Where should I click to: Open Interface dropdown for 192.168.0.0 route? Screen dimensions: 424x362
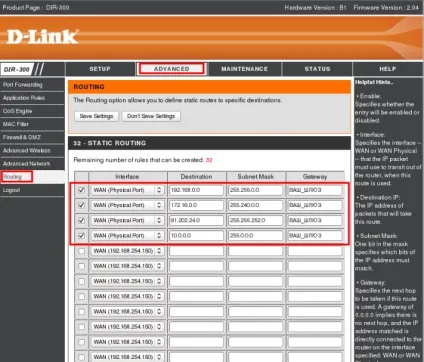(x=127, y=190)
